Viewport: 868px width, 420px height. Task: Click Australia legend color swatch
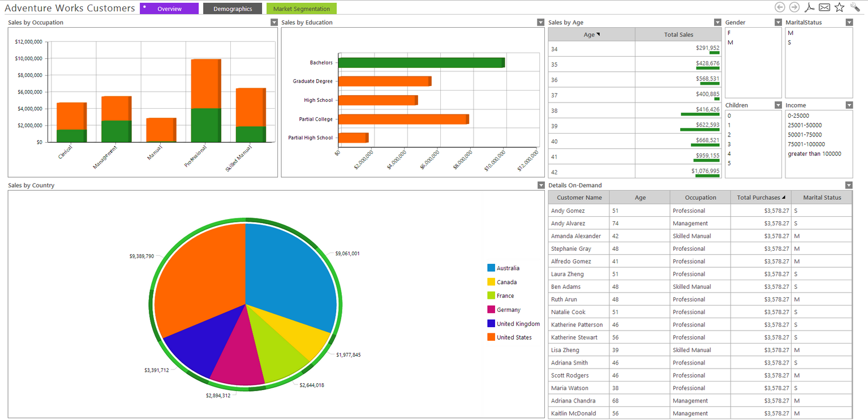coord(491,268)
